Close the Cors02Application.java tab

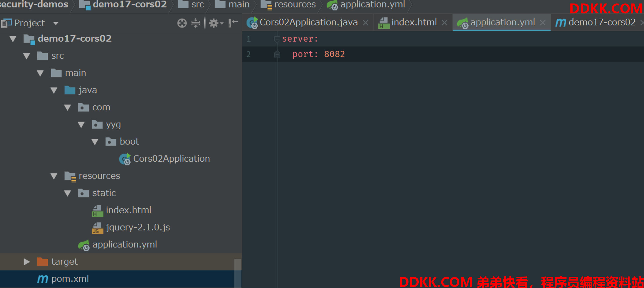(x=366, y=23)
